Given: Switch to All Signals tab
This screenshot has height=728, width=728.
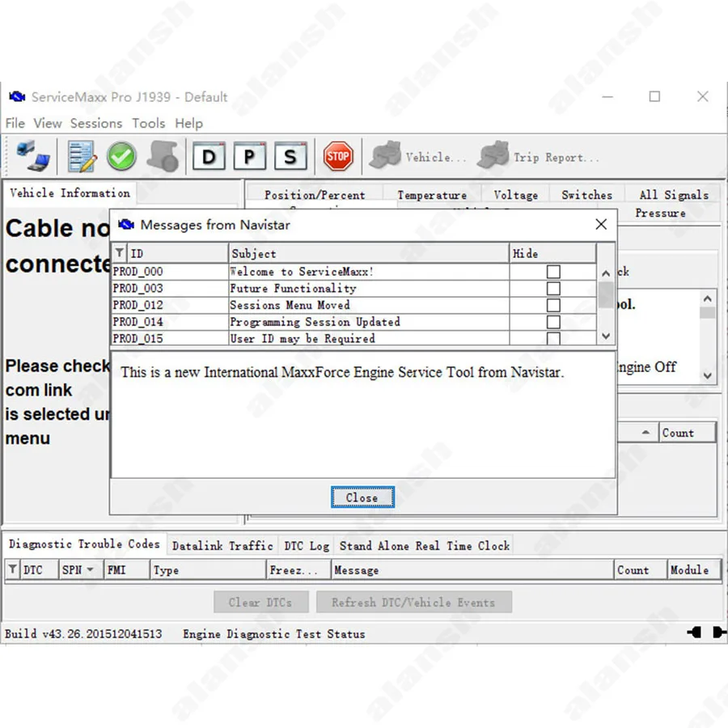Looking at the screenshot, I should click(x=674, y=195).
